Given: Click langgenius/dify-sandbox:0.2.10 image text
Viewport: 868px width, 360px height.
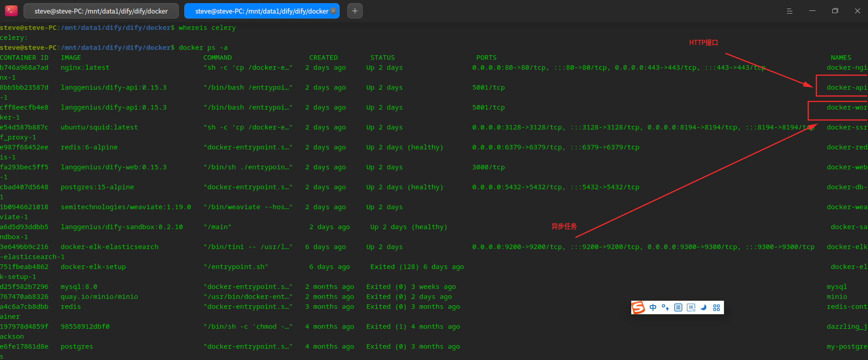Looking at the screenshot, I should click(122, 227).
